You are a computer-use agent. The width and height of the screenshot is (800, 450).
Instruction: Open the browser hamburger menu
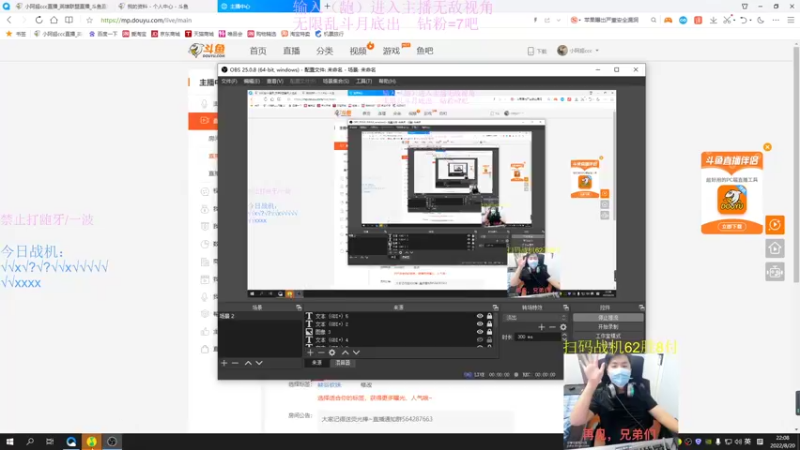point(791,20)
